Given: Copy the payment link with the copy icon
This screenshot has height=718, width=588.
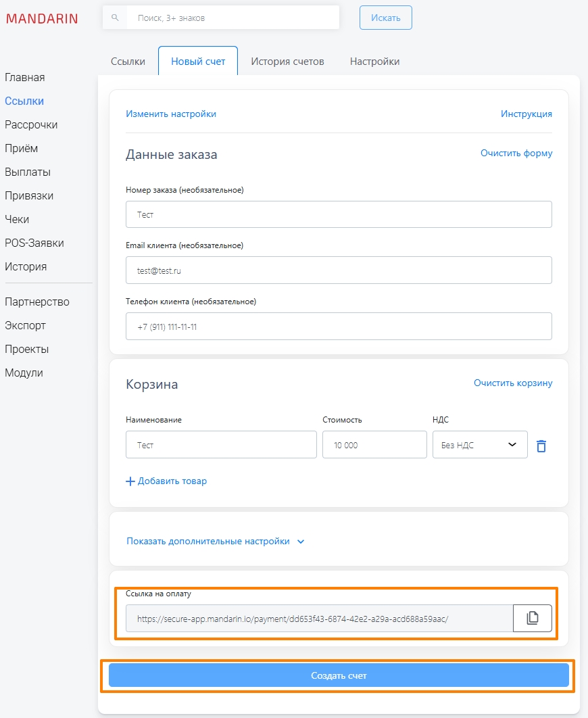Looking at the screenshot, I should [532, 618].
